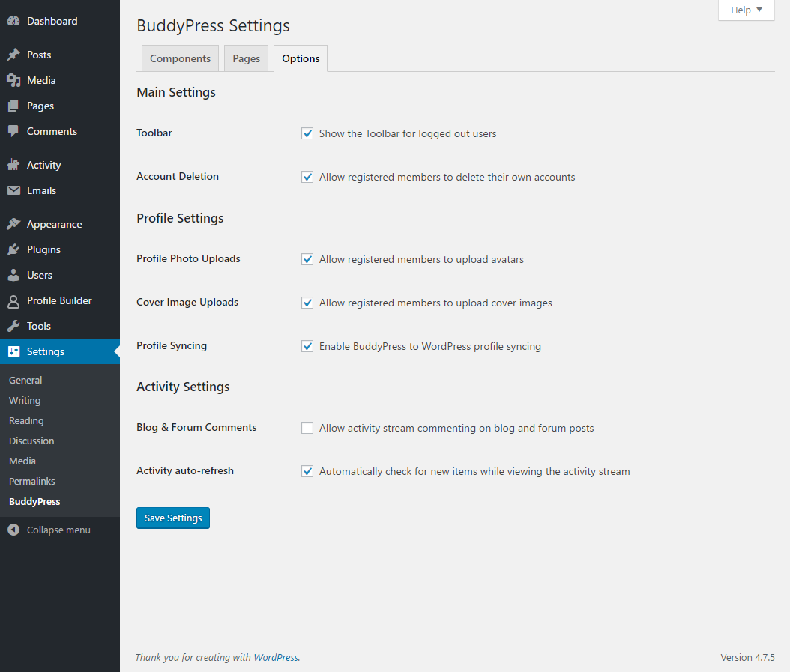Disable BuddyPress to WordPress profile syncing checkbox

307,346
